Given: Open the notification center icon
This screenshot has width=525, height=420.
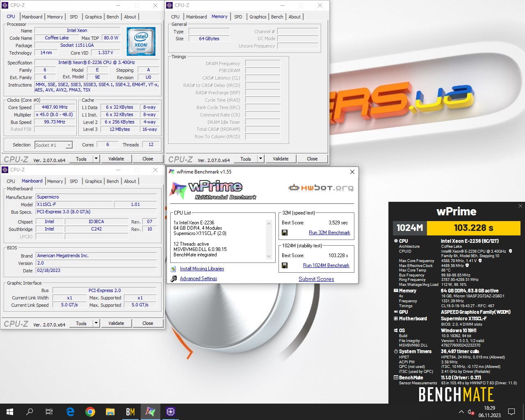Looking at the screenshot, I should [511, 412].
